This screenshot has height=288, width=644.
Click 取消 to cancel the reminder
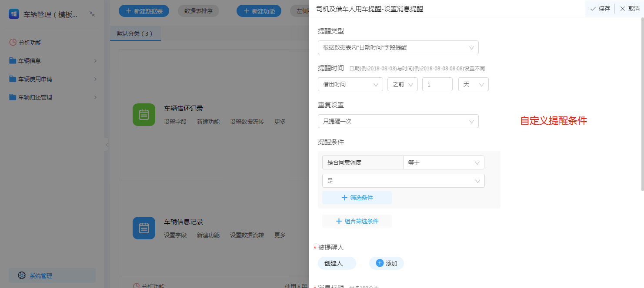click(630, 9)
